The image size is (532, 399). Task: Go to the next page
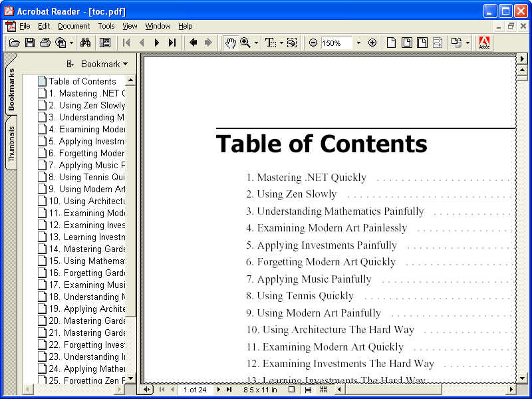click(156, 42)
